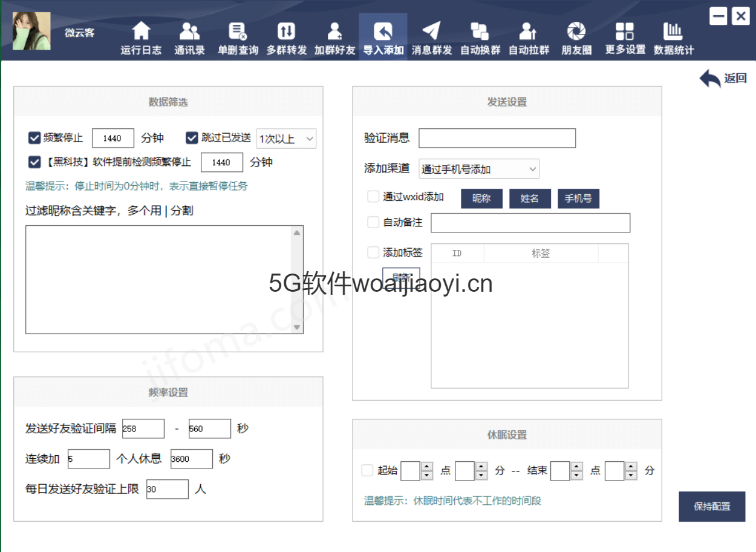Click the filter box scroll down arrow
This screenshot has width=756, height=552.
[x=297, y=327]
